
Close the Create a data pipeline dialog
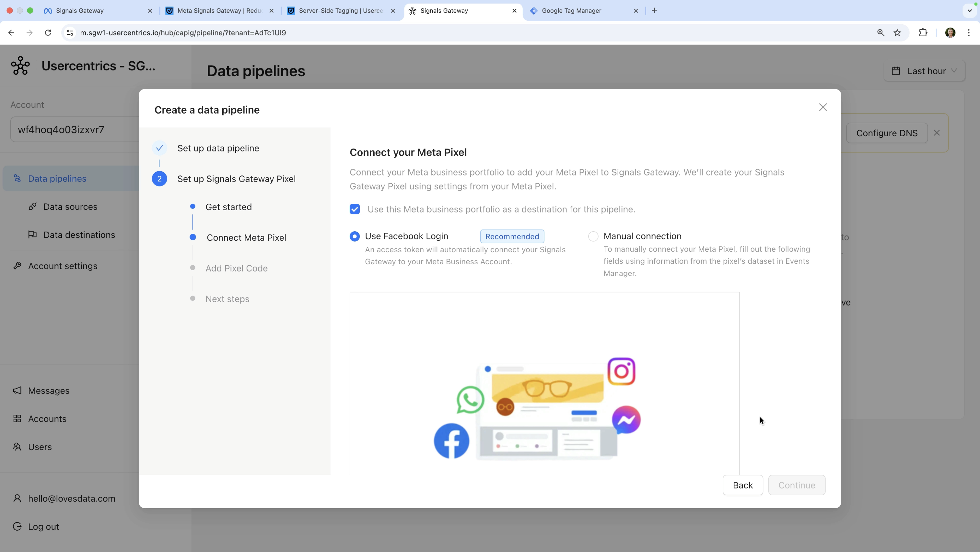point(823,107)
